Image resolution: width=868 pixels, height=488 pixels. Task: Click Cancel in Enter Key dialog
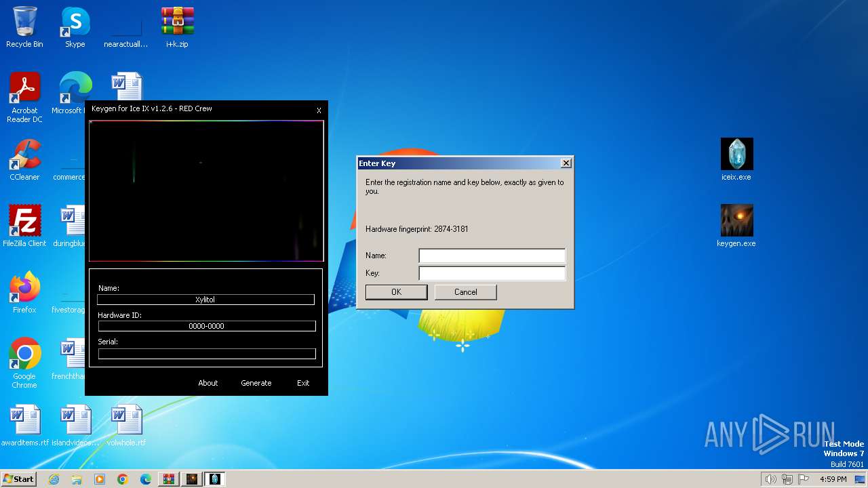tap(466, 292)
